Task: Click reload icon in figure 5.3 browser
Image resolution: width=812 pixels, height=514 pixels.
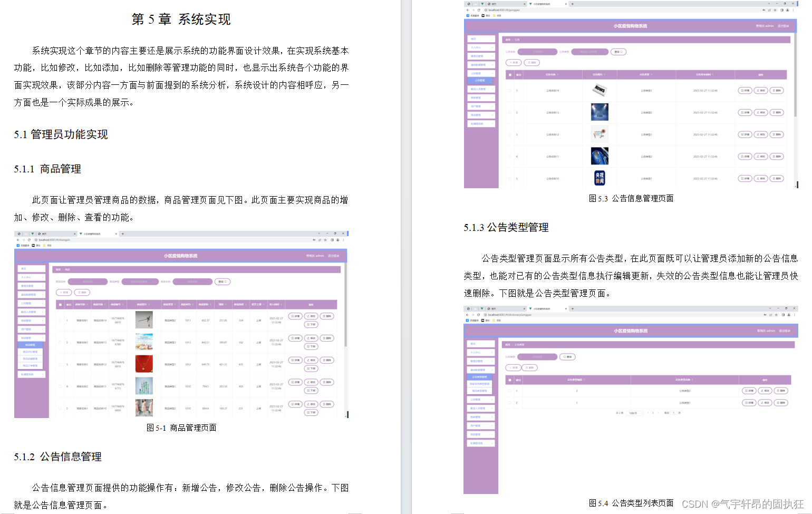Action: pos(479,10)
